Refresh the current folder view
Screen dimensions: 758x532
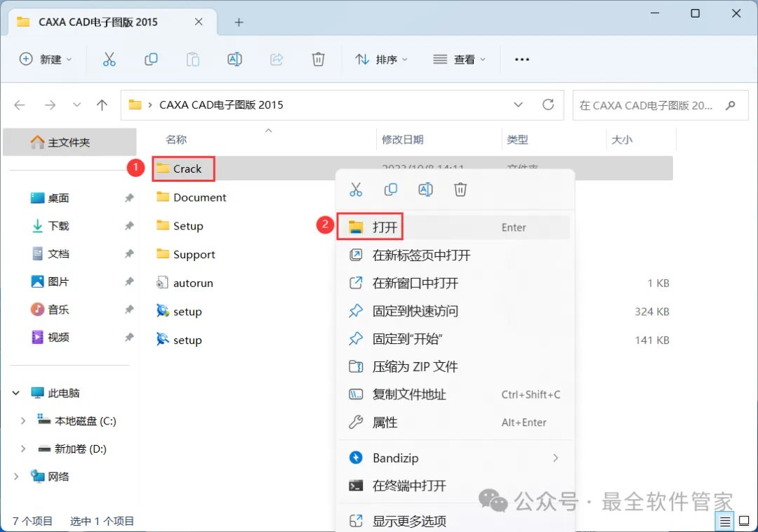547,105
